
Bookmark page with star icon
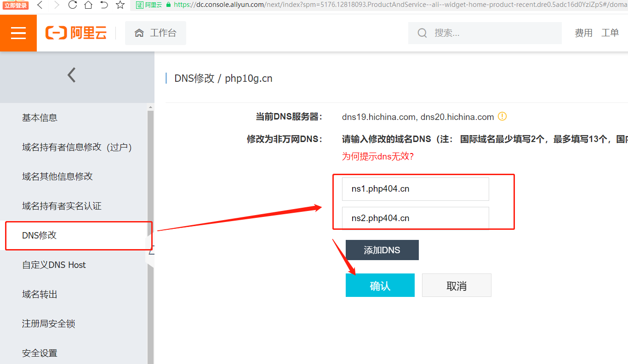(x=120, y=5)
